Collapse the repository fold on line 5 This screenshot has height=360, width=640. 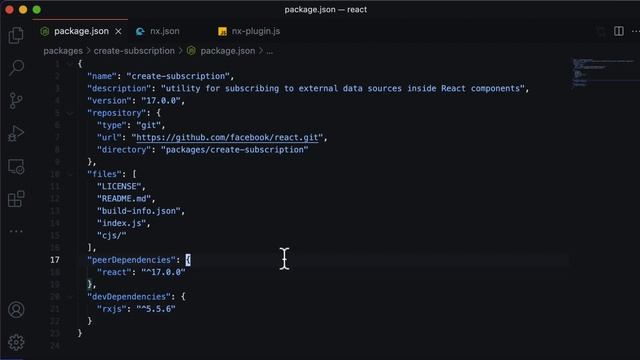(x=70, y=113)
